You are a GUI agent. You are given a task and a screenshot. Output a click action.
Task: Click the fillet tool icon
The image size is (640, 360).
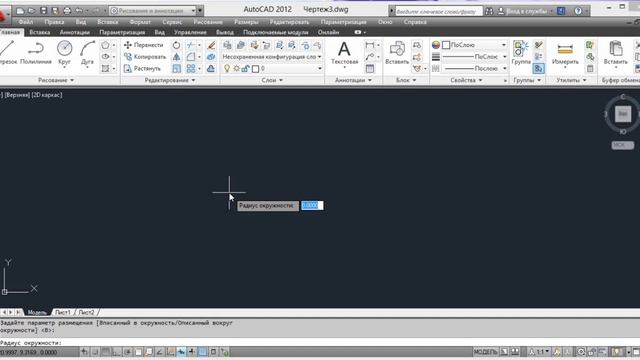coord(191,57)
